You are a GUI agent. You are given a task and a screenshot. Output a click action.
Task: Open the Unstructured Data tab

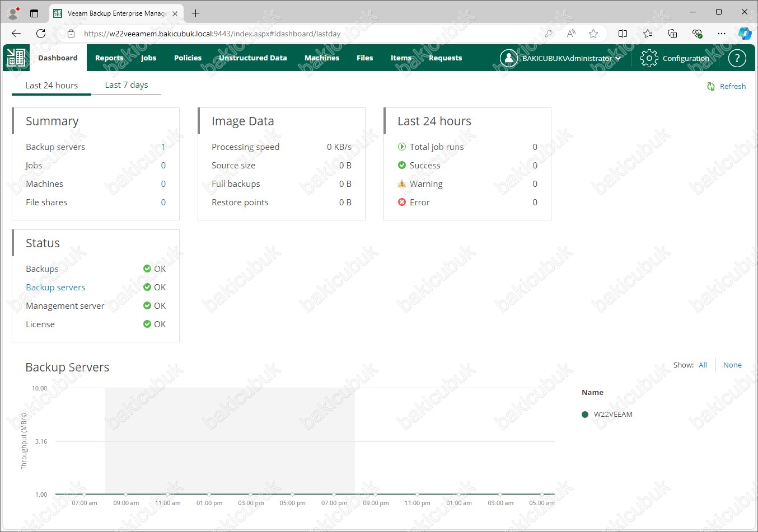coord(253,58)
